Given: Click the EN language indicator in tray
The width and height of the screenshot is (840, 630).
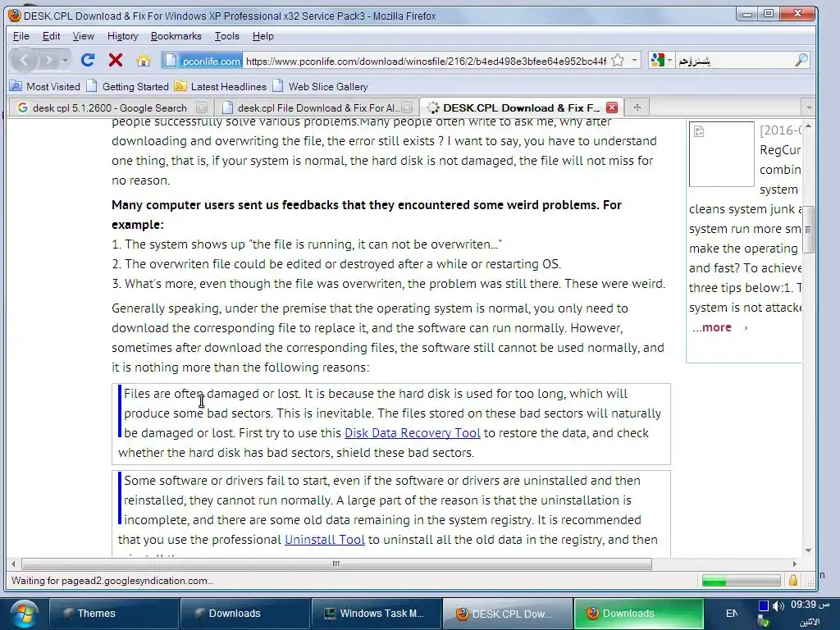Looking at the screenshot, I should point(731,614).
